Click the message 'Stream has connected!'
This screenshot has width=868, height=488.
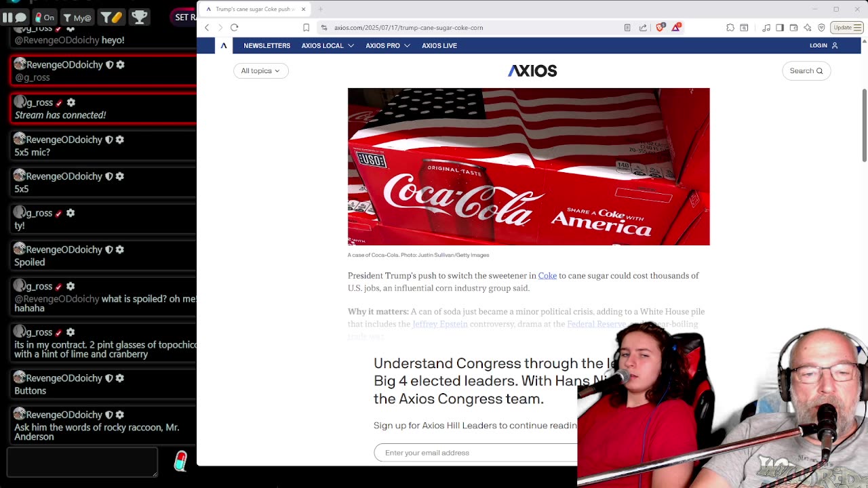[60, 115]
